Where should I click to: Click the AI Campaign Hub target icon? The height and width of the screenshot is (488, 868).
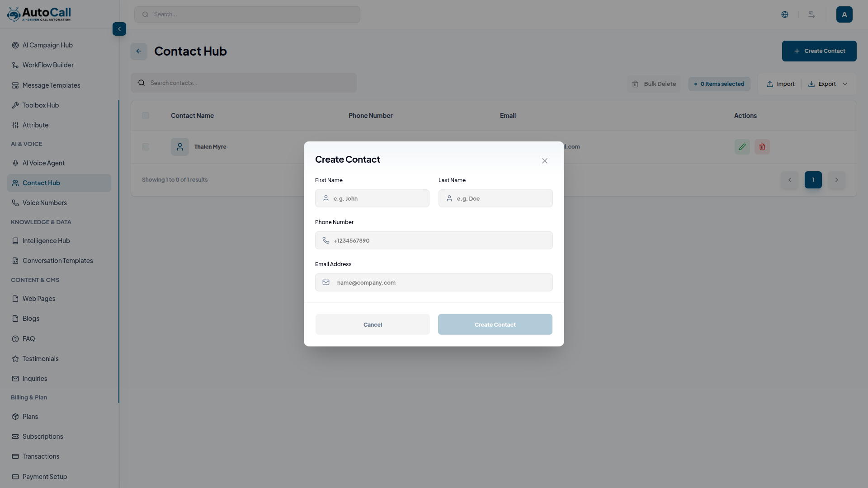(x=15, y=45)
